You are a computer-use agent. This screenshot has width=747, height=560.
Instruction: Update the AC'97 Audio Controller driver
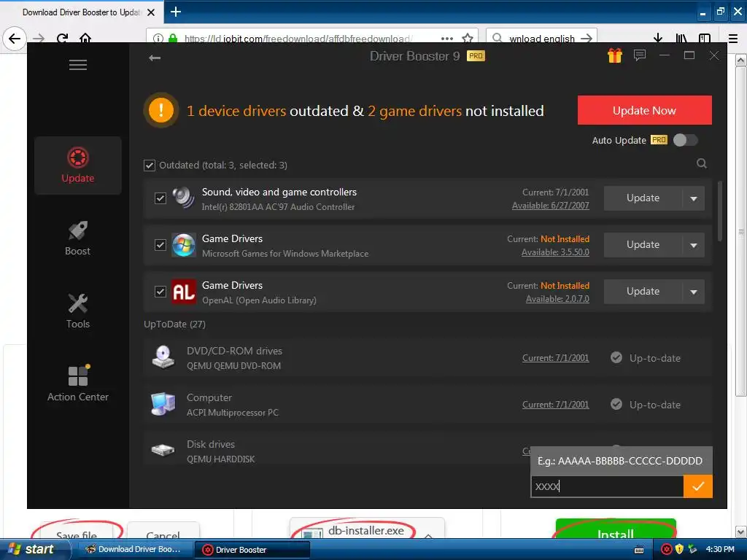pos(643,198)
